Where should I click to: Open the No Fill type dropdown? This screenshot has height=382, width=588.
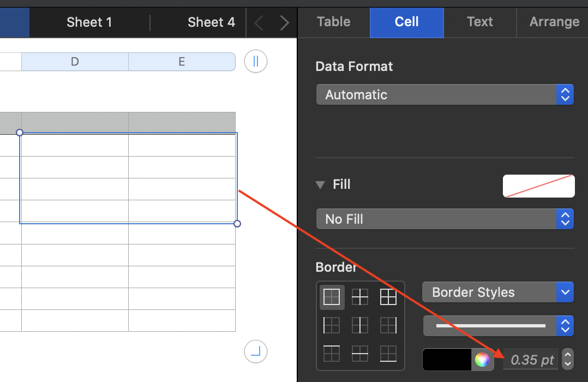tap(445, 219)
